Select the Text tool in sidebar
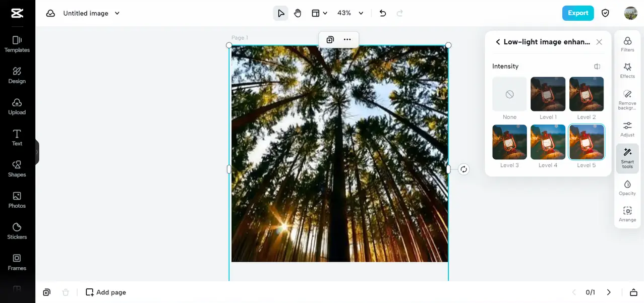 click(17, 137)
